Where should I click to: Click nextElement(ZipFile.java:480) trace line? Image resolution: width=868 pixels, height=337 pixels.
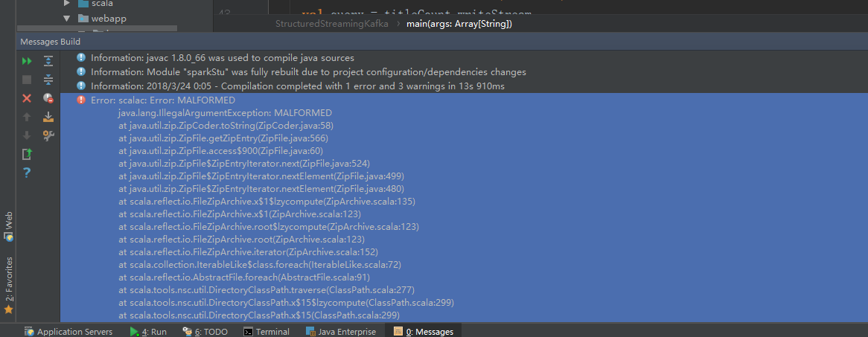click(261, 189)
